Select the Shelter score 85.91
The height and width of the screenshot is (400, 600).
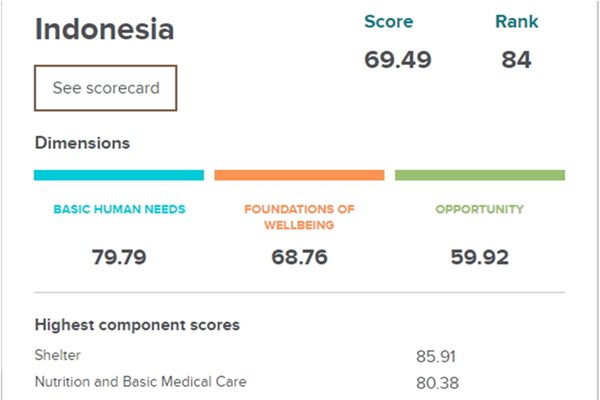coord(437,355)
